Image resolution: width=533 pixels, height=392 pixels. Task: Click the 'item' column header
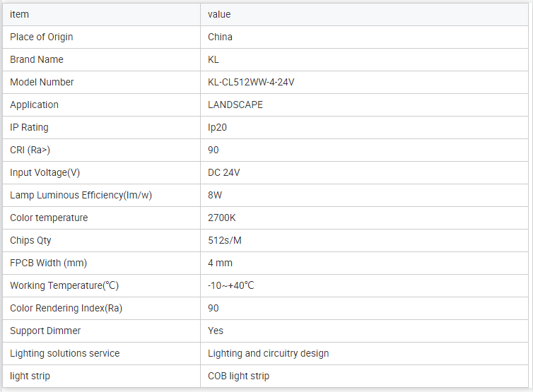[20, 14]
